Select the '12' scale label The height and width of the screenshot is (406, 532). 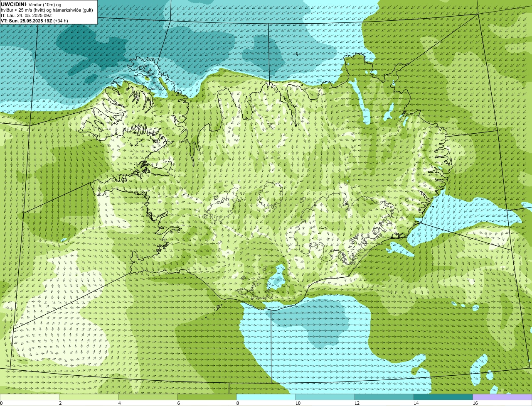[x=357, y=403]
